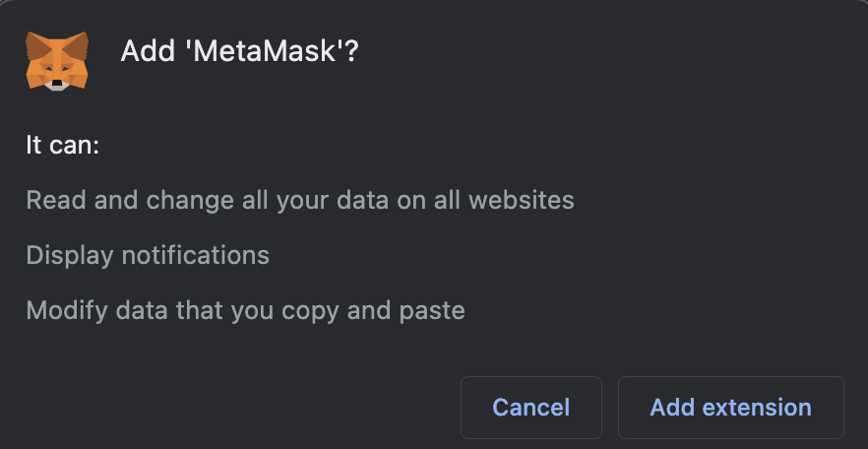Approve the extension permissions prompt
Image resolution: width=868 pixels, height=449 pixels.
[730, 407]
